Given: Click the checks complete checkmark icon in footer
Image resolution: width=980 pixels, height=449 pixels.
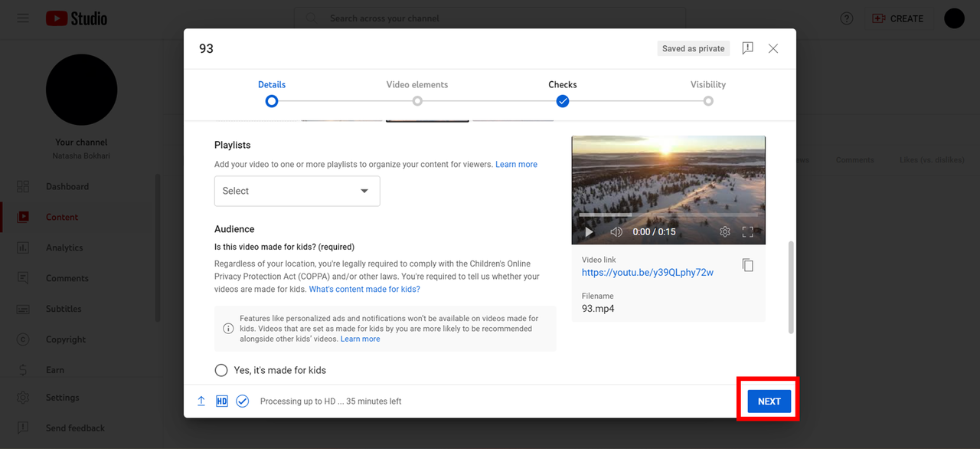Looking at the screenshot, I should click(243, 401).
